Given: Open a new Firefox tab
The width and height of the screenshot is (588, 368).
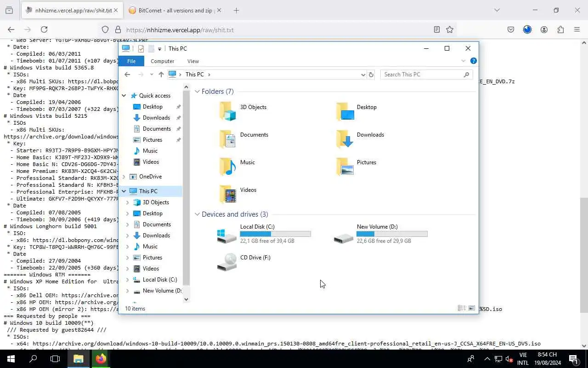Looking at the screenshot, I should (236, 10).
